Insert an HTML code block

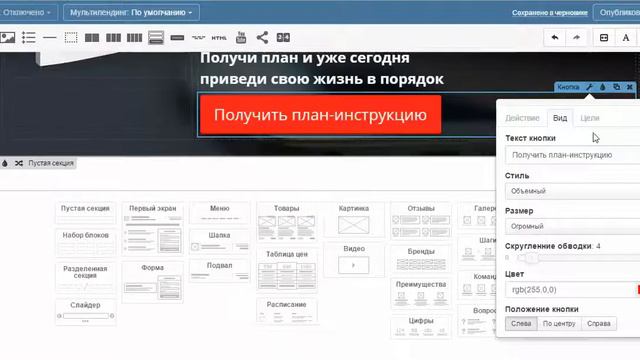point(219,38)
